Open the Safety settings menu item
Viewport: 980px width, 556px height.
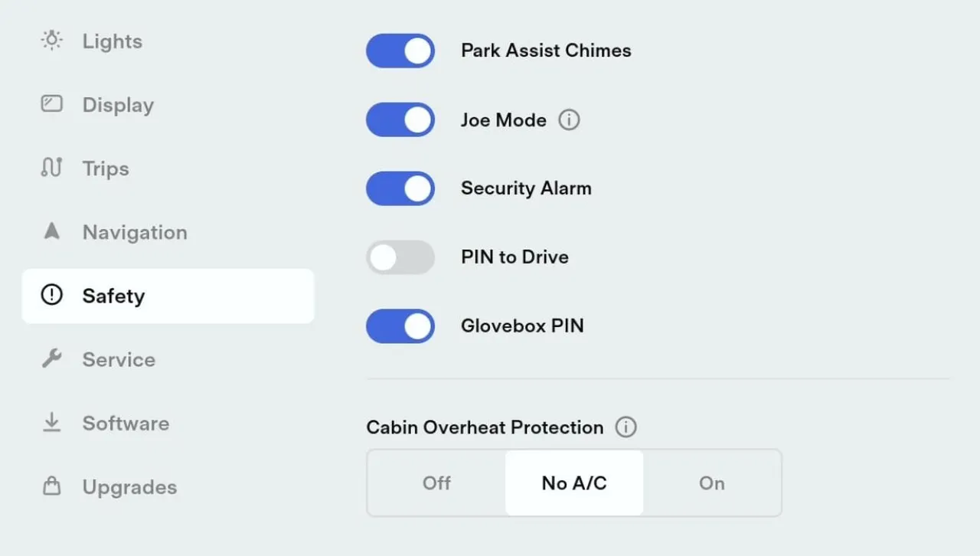[113, 296]
